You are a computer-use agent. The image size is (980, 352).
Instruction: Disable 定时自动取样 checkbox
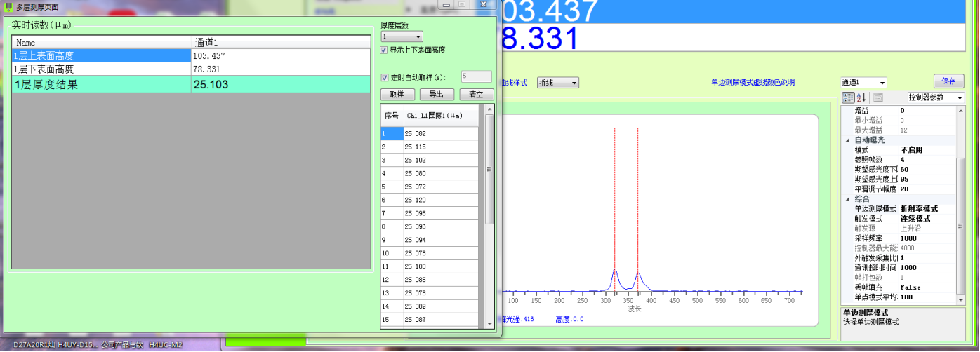point(384,78)
